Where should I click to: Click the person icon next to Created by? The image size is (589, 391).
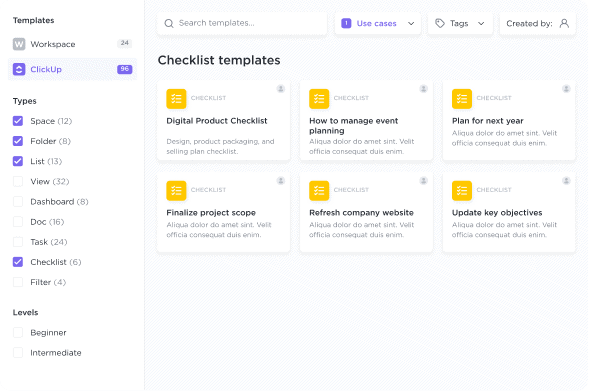[x=564, y=23]
